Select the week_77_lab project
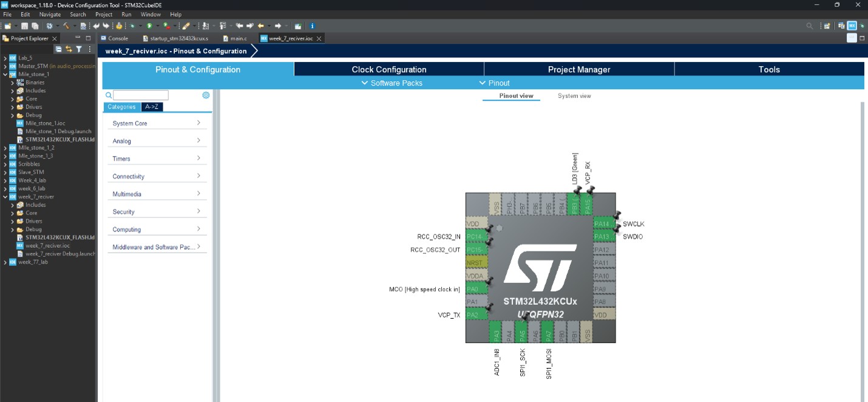The height and width of the screenshot is (402, 868). click(33, 262)
